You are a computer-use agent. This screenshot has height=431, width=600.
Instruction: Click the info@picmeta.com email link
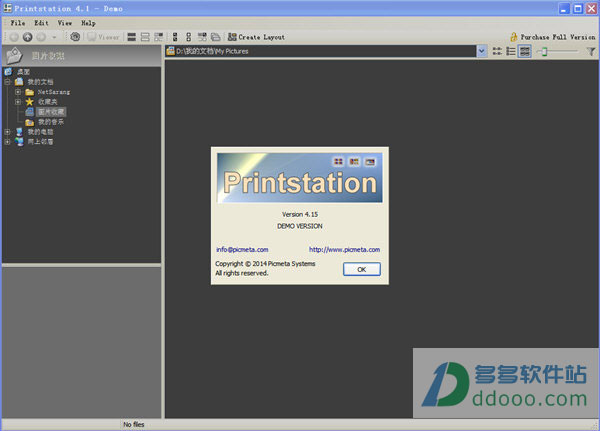(x=242, y=249)
